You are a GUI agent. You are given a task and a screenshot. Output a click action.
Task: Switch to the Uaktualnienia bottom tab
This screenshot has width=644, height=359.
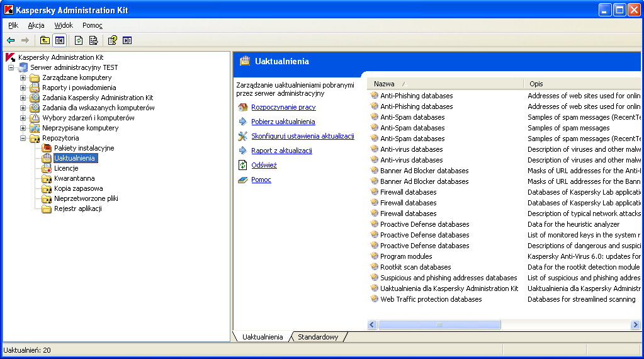click(x=263, y=337)
